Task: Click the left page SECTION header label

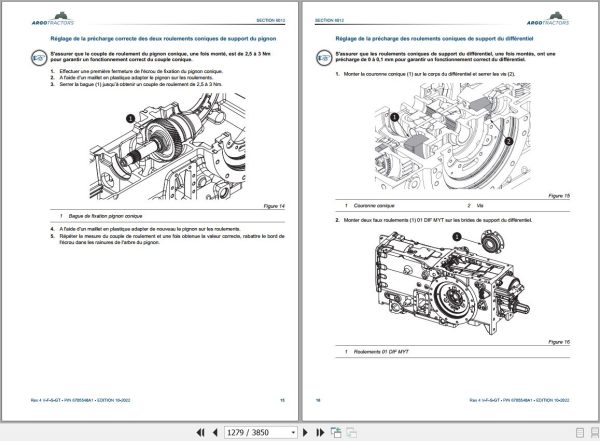Action: coord(271,20)
